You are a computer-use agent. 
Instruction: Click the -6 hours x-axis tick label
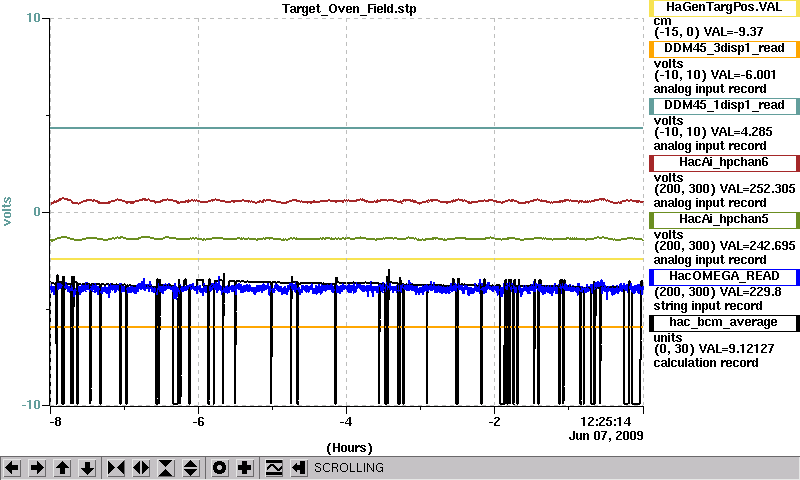(x=198, y=422)
